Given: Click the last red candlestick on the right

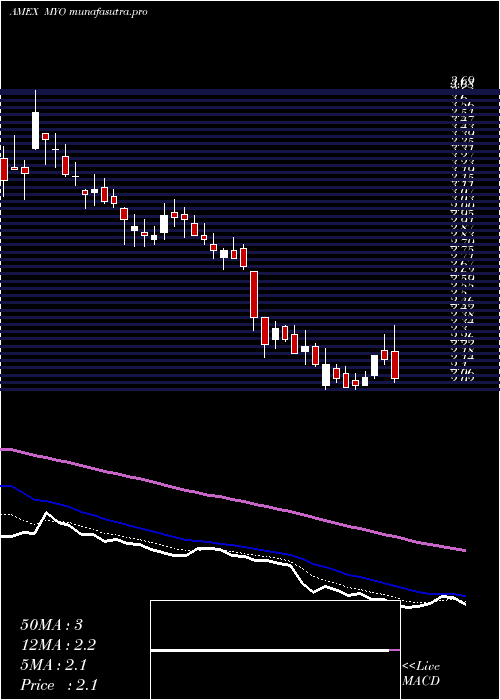Looking at the screenshot, I should pos(395,365).
